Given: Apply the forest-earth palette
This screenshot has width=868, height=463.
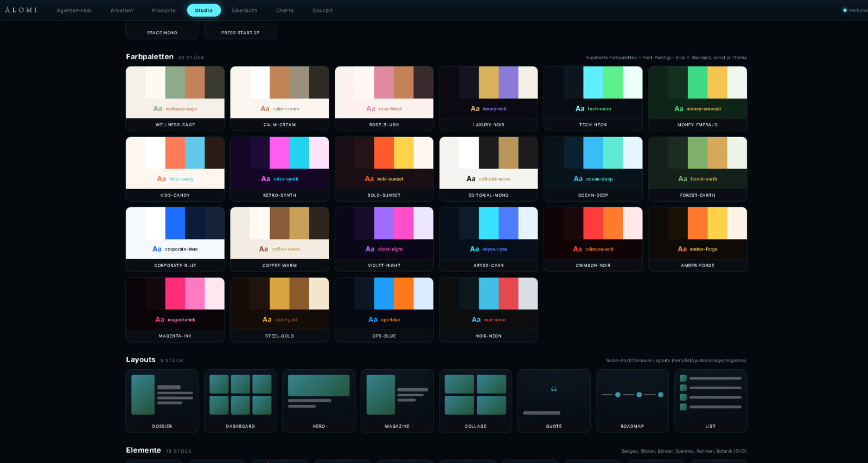Looking at the screenshot, I should pyautogui.click(x=698, y=169).
